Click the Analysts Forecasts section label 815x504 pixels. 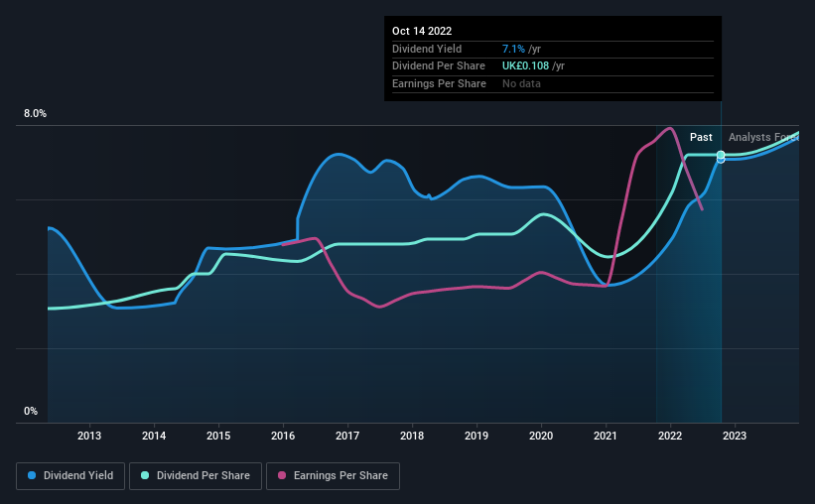tap(762, 138)
